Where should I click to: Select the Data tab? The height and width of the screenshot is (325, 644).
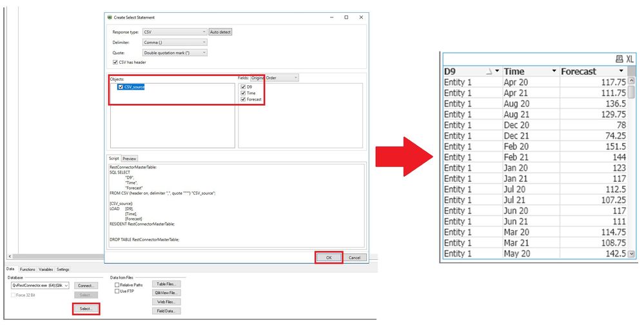[10, 269]
